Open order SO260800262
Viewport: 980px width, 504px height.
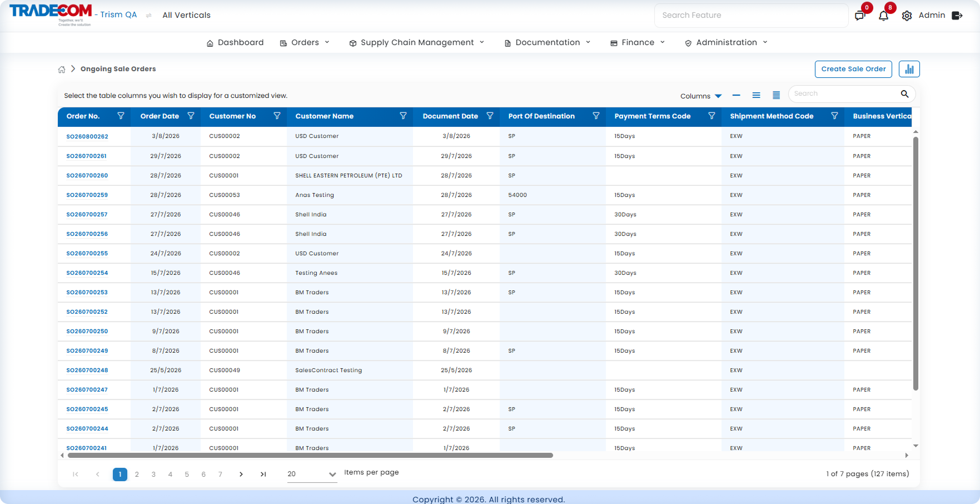[87, 136]
